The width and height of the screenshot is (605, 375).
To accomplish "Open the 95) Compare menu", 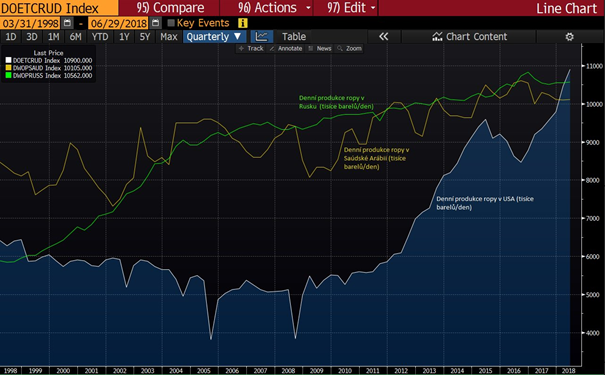I will point(170,8).
